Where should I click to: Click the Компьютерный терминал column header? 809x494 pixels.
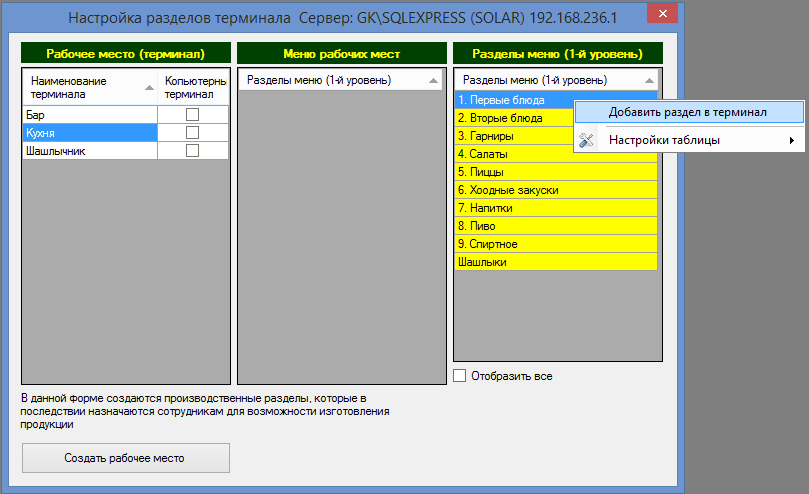tap(194, 88)
